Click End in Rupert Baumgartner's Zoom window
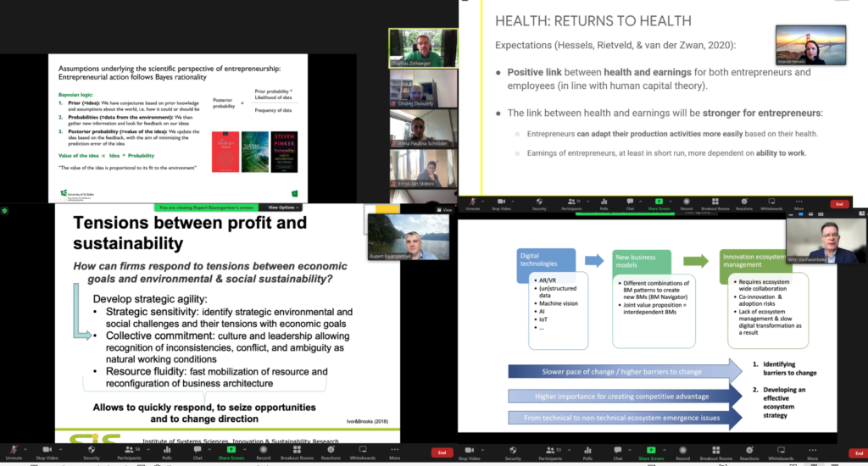Viewport: 868px width, 466px height. pos(442,452)
